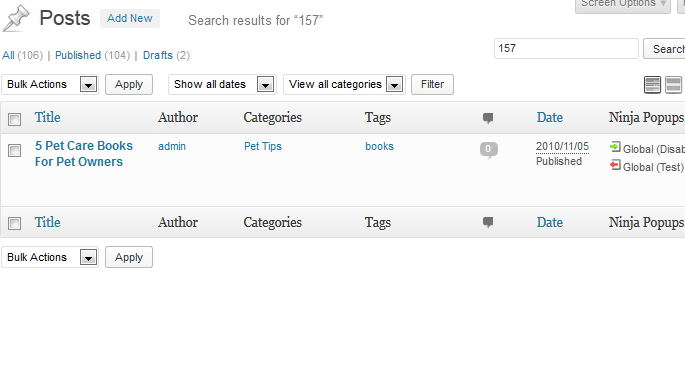Tick the select-all checkbox in header row
This screenshot has width=685, height=370.
pos(14,119)
